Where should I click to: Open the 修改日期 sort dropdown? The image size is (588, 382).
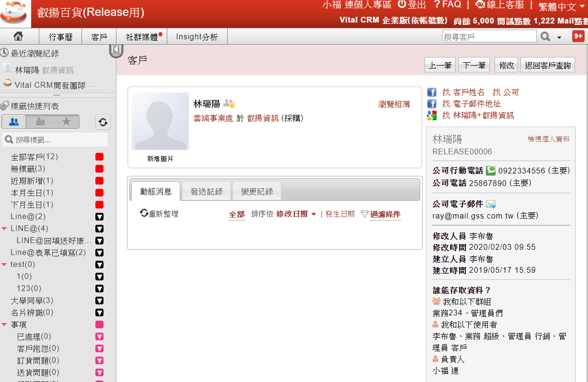[x=314, y=214]
